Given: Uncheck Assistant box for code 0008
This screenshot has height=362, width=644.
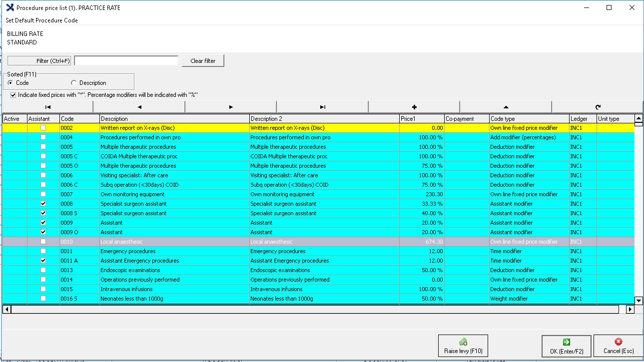Looking at the screenshot, I should click(43, 204).
